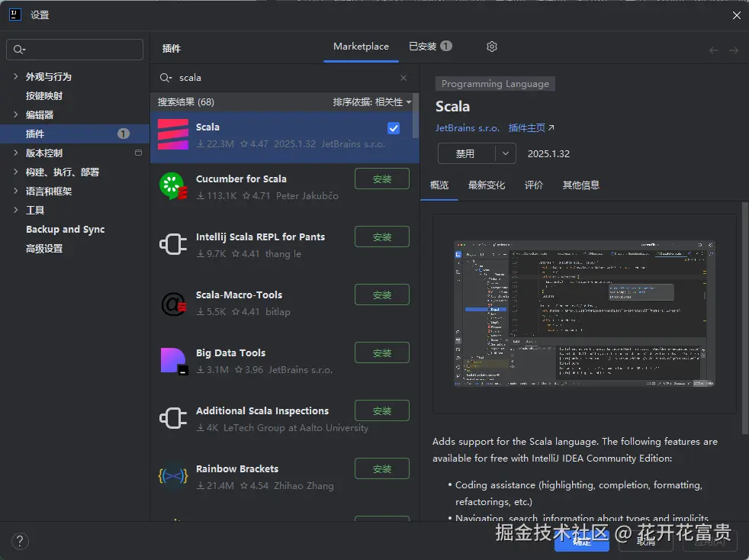Open the 禁用 button dropdown arrow
Image resolution: width=749 pixels, height=560 pixels.
click(x=506, y=153)
